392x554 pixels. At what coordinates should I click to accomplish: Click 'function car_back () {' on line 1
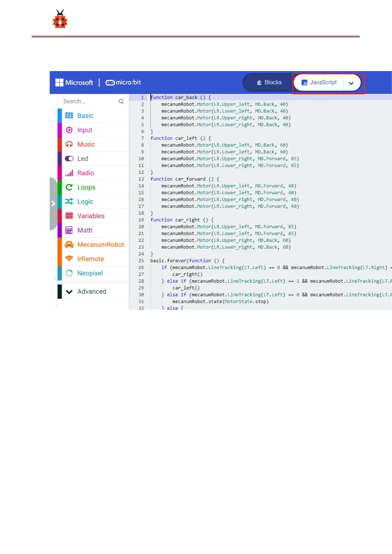181,97
